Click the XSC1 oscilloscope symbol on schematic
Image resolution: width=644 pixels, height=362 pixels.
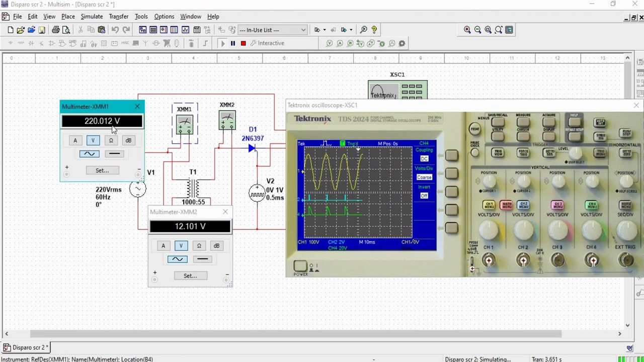[397, 90]
